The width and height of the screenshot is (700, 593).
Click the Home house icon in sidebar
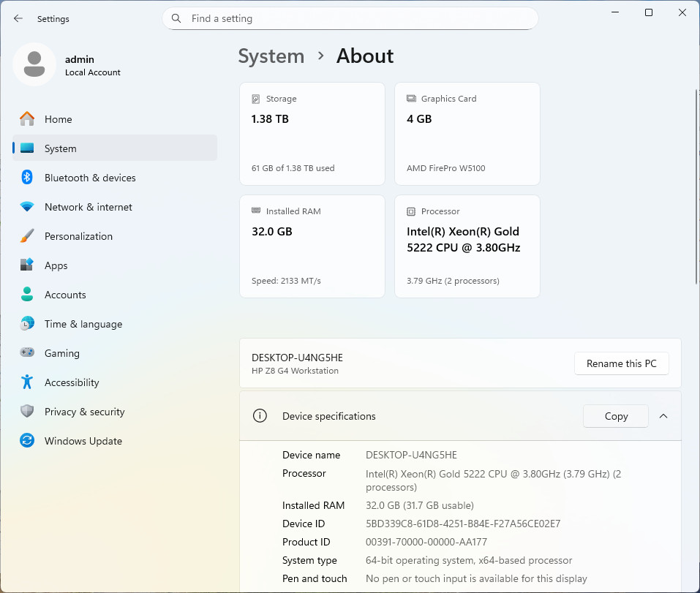27,119
